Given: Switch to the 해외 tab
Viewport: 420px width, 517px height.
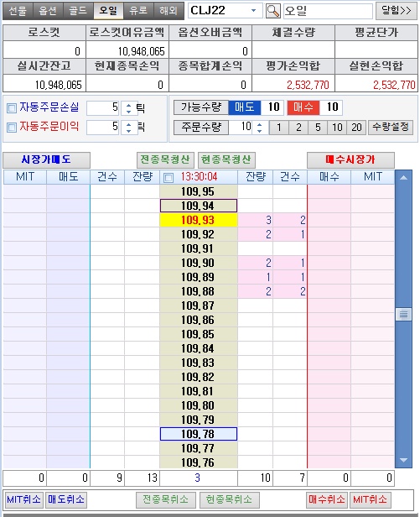Looking at the screenshot, I should (169, 11).
